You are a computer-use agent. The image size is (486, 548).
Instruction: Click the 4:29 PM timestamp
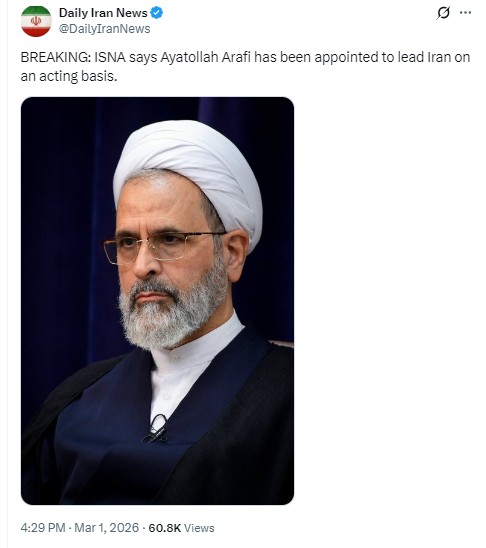[x=43, y=527]
